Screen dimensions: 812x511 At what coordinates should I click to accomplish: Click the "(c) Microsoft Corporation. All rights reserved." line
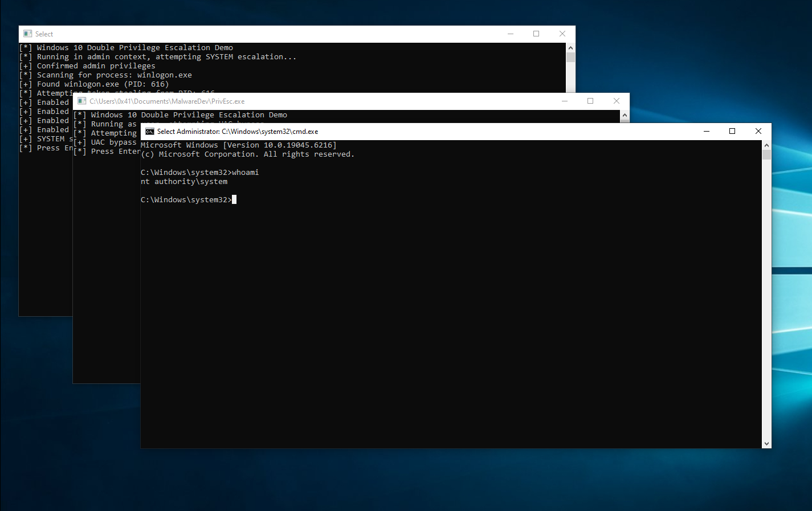coord(248,154)
